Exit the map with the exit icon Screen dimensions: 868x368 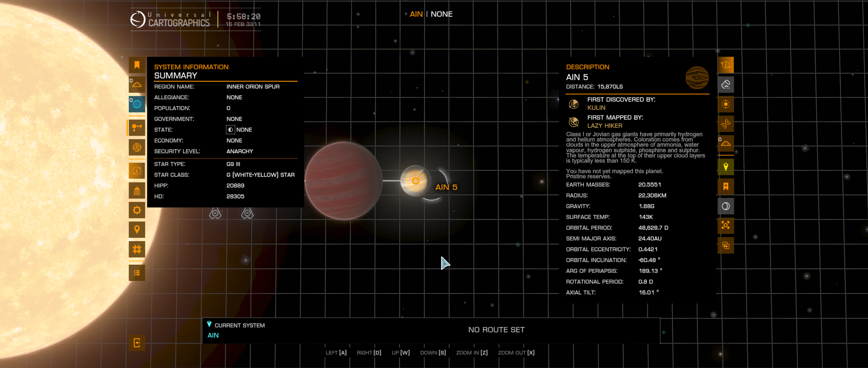(137, 342)
